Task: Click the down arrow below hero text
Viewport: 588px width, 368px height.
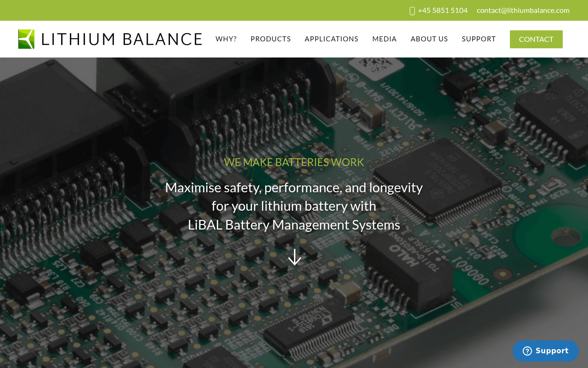Action: pyautogui.click(x=294, y=257)
